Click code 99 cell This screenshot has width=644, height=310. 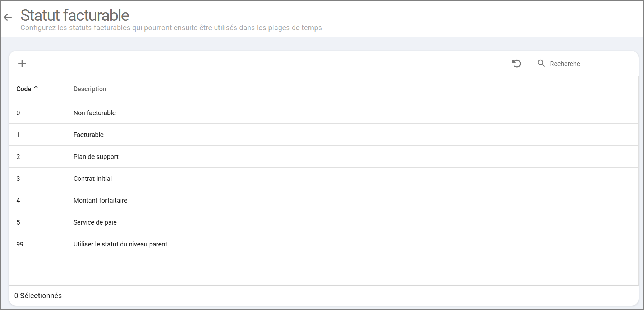click(x=20, y=244)
